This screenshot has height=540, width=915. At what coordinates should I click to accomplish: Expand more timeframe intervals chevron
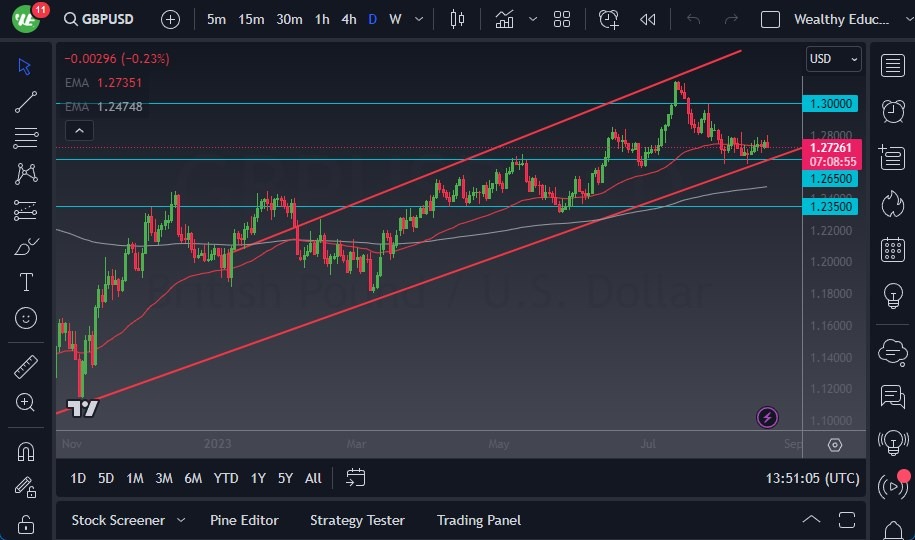pyautogui.click(x=418, y=19)
